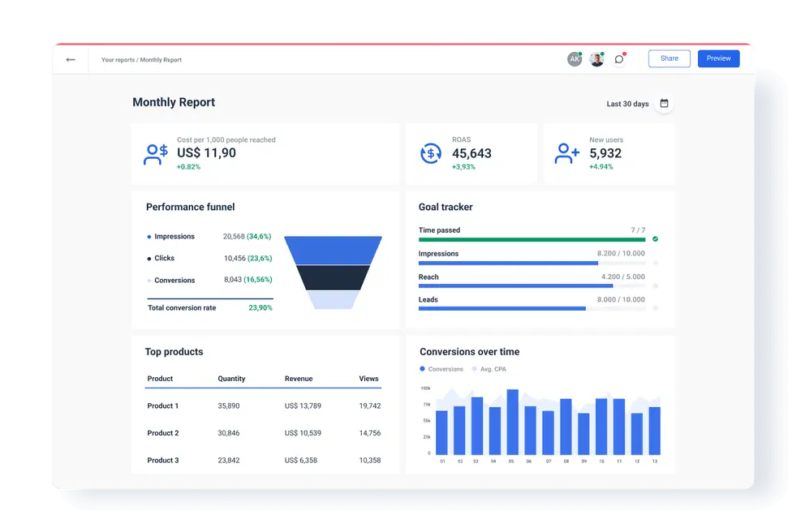
Task: Open the Last 30 days date range
Action: [627, 104]
